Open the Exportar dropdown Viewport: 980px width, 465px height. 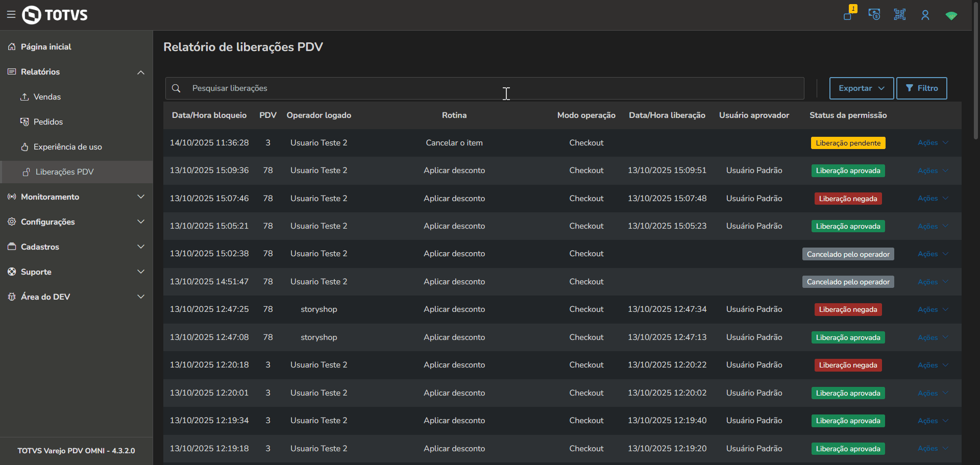861,88
